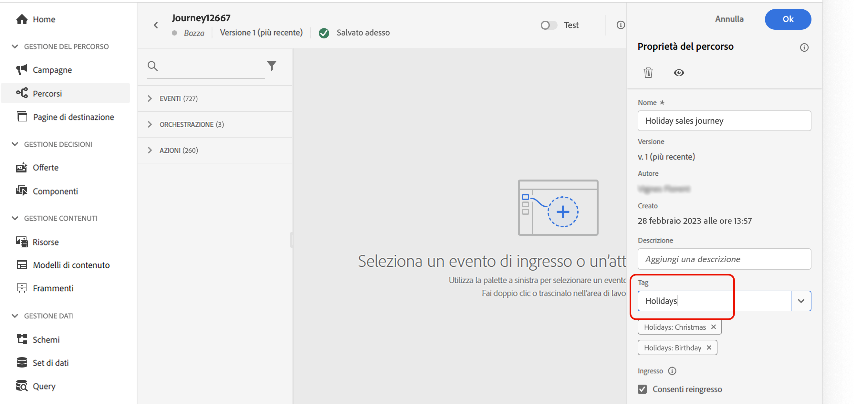Click the info icon beside Ingresso
The width and height of the screenshot is (868, 404).
tap(672, 371)
